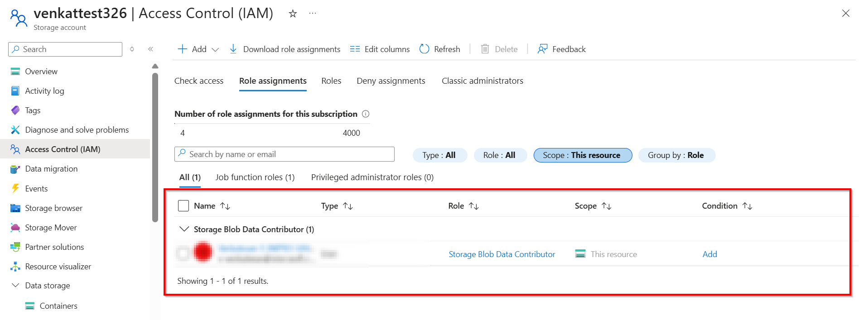Focus the sidebar Search box

[65, 49]
